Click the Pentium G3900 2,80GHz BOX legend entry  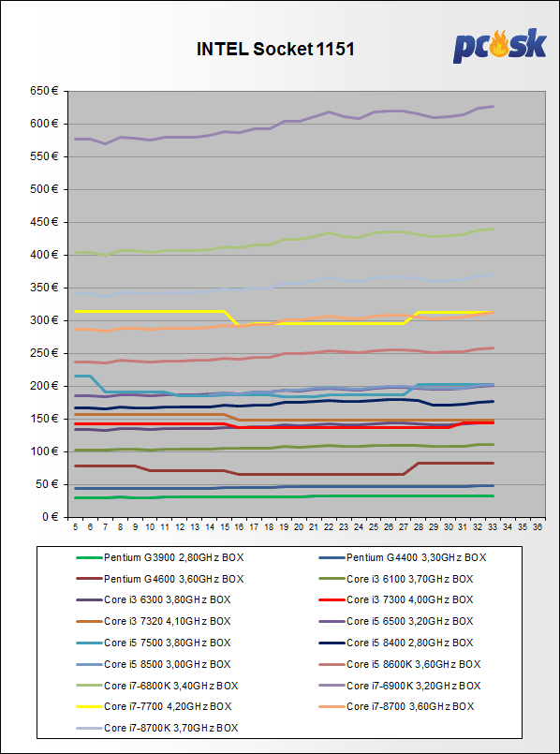click(x=160, y=558)
